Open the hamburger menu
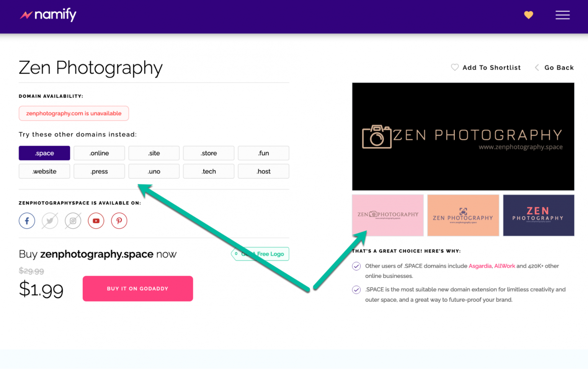Viewport: 588px width, 369px height. 562,15
